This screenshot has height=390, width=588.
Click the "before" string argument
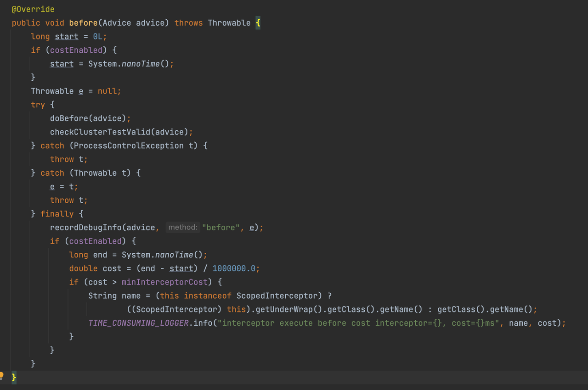click(x=221, y=228)
